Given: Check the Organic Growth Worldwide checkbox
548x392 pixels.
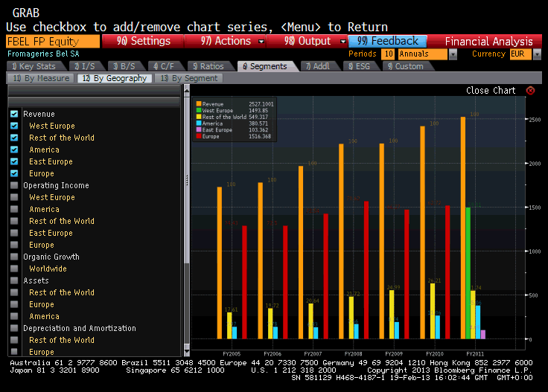Looking at the screenshot, I should pyautogui.click(x=14, y=269).
